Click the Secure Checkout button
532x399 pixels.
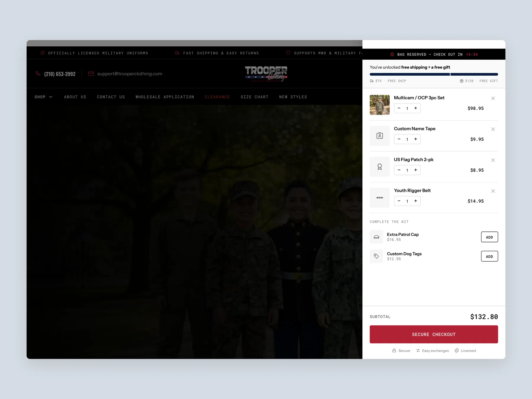(x=434, y=334)
